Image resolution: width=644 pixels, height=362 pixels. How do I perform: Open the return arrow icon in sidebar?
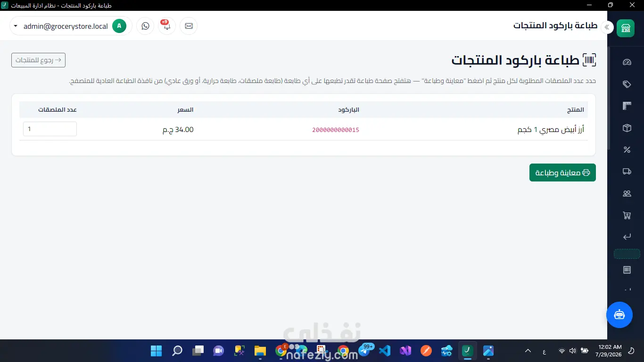(627, 237)
